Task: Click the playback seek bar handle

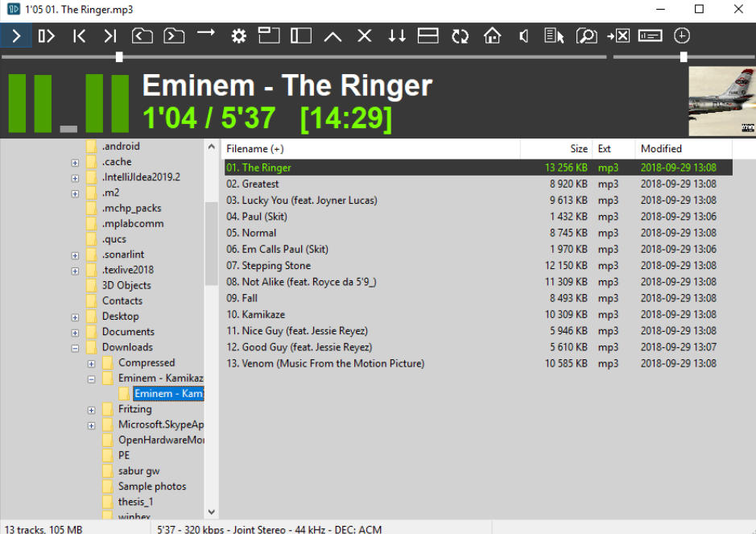Action: coord(119,57)
